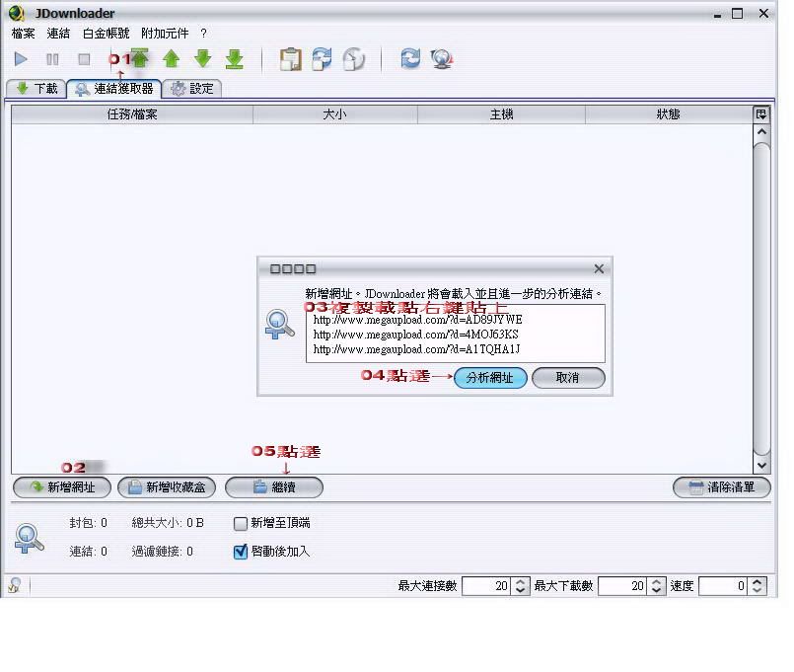Click the clock-page toolbar icon

click(354, 59)
